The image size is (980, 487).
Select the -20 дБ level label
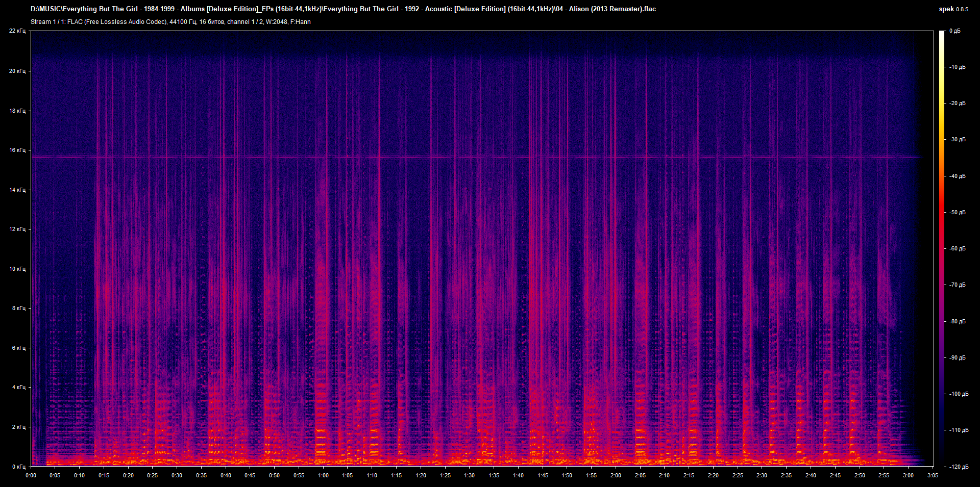coord(958,104)
